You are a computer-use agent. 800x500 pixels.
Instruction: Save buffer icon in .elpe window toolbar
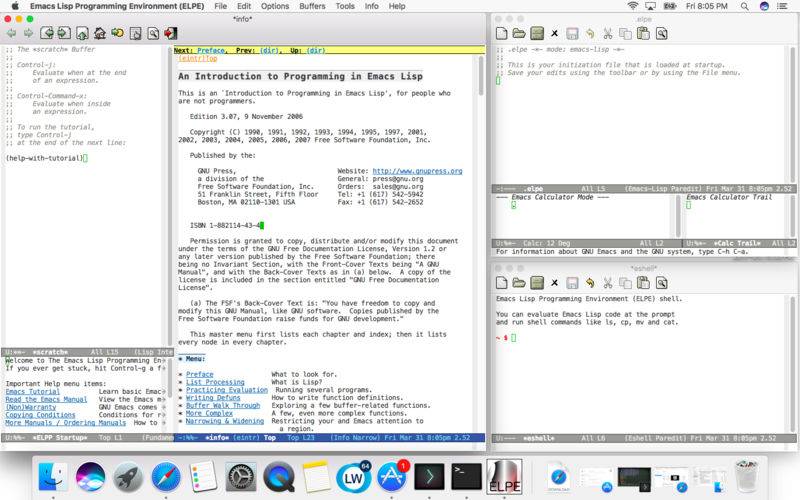(572, 34)
